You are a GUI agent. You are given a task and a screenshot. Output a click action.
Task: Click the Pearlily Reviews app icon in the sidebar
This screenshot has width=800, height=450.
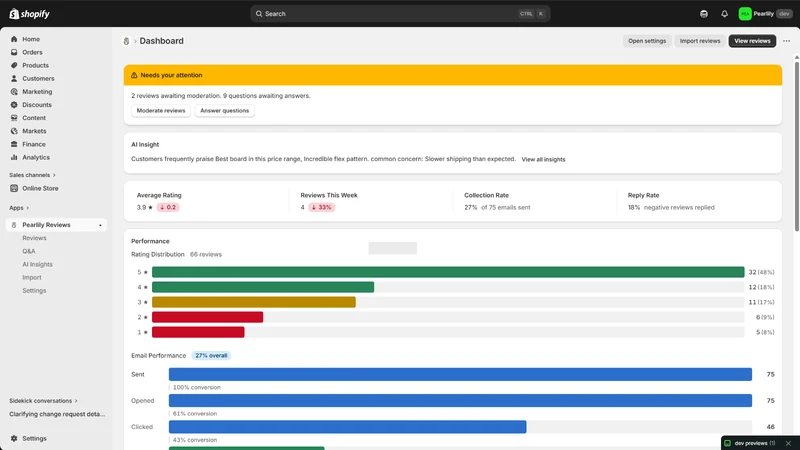(x=14, y=225)
